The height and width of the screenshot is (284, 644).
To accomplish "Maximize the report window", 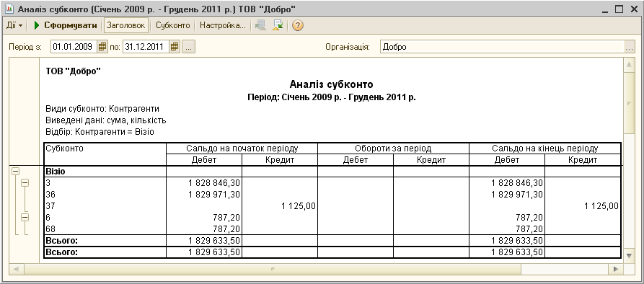I will point(619,9).
